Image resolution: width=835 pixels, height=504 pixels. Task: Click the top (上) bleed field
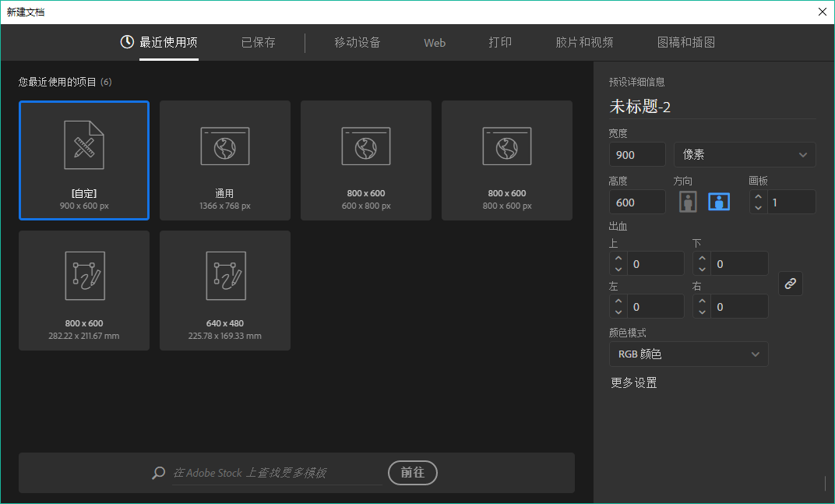(656, 264)
